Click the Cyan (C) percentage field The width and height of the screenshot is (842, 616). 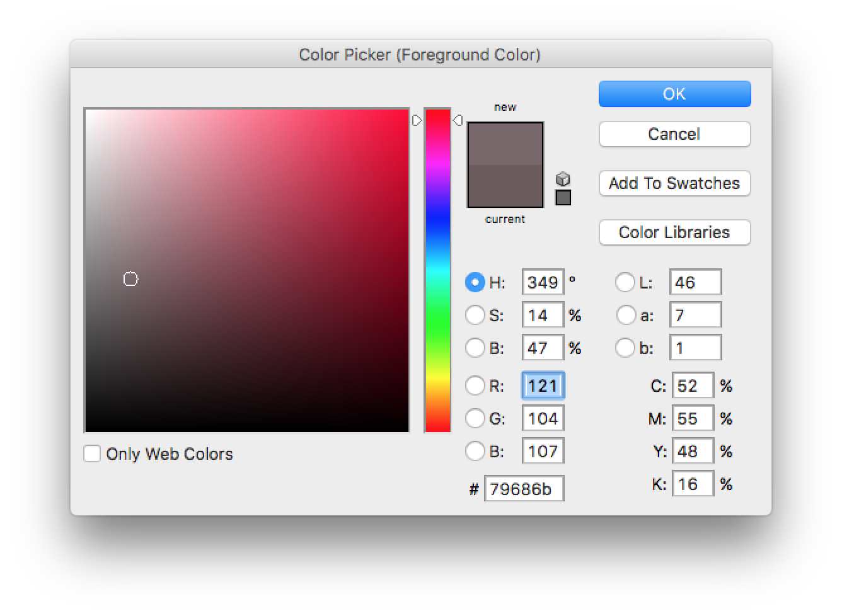click(692, 385)
